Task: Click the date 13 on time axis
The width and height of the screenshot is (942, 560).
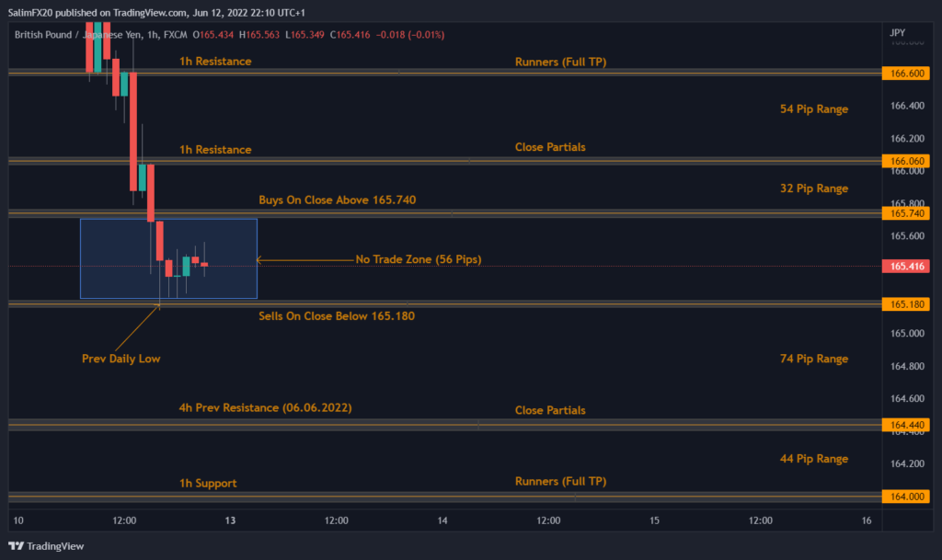Action: 230,520
